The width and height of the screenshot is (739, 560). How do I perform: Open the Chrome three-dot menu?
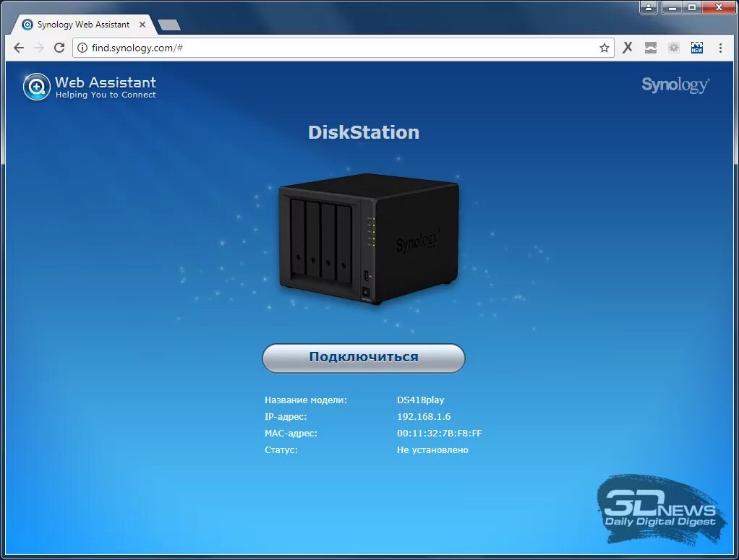(x=721, y=48)
